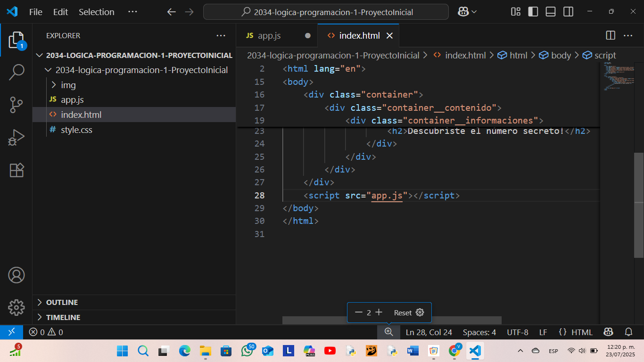
Task: Open WhatsApp from the taskbar
Action: coord(247,351)
